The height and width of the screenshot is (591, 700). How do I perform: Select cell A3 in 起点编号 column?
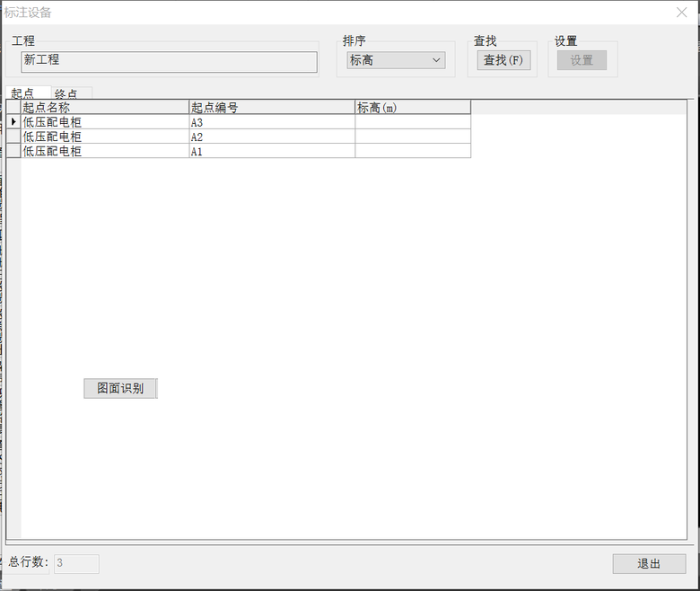tap(271, 122)
